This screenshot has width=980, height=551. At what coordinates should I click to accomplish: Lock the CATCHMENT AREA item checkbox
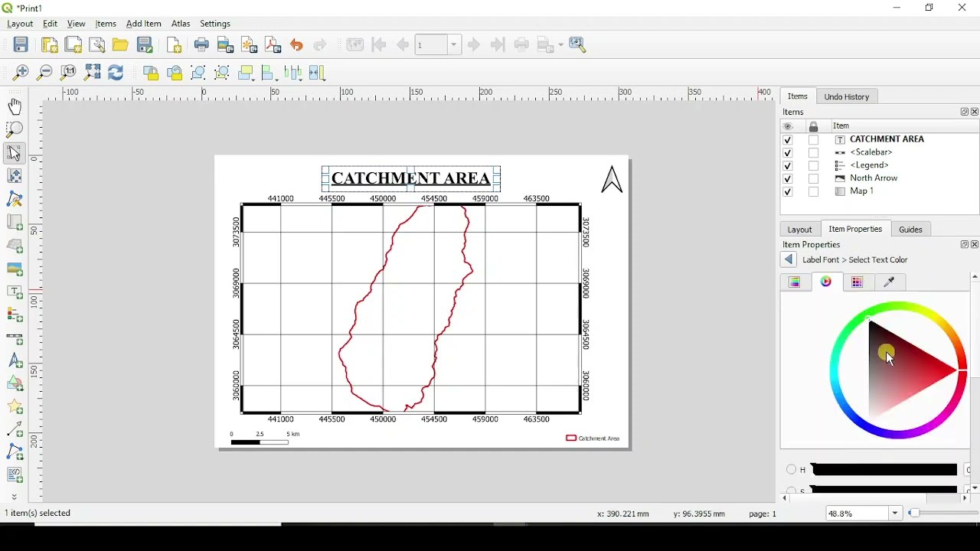(814, 140)
